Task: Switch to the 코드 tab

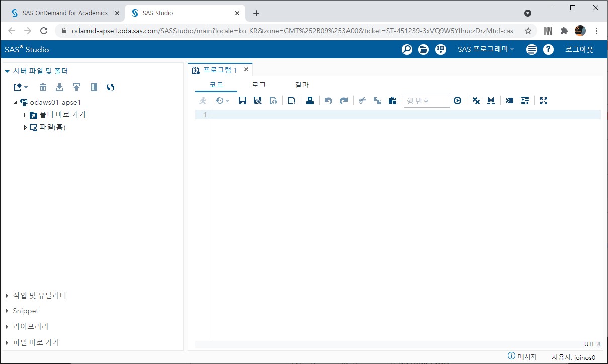Action: coord(216,85)
